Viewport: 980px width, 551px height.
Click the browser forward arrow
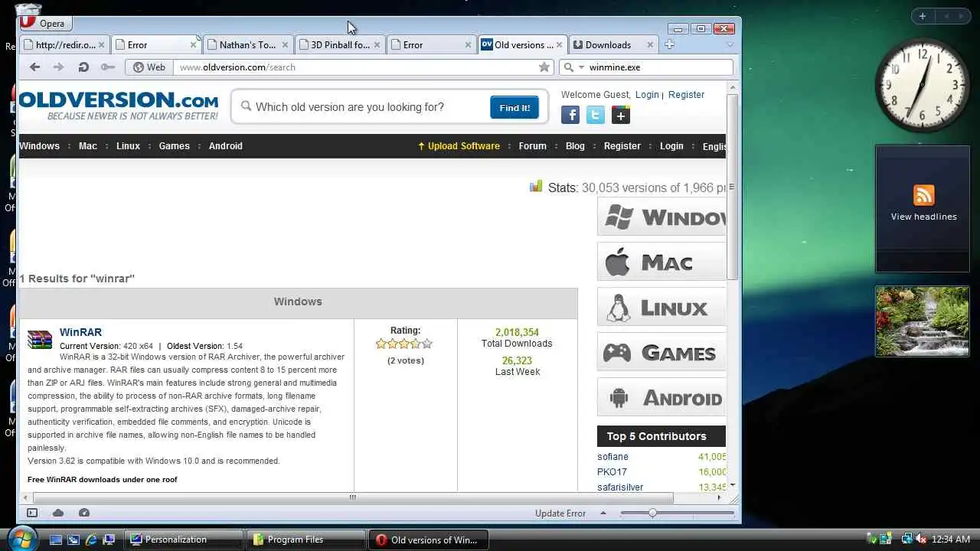click(58, 67)
